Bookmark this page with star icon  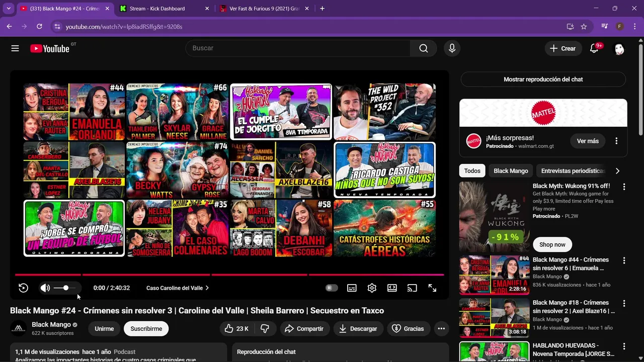[584, 27]
